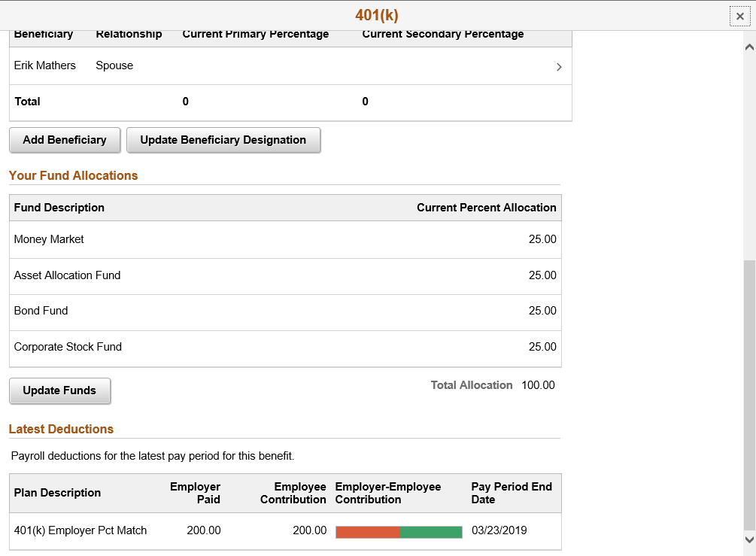Click the Total Allocation label
The image size is (756, 556).
[472, 385]
